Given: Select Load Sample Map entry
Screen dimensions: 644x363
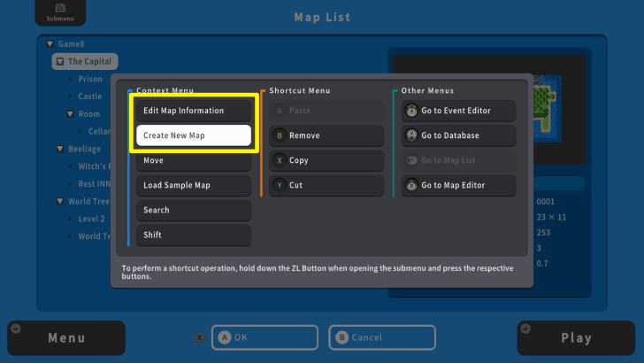Looking at the screenshot, I should coord(194,185).
